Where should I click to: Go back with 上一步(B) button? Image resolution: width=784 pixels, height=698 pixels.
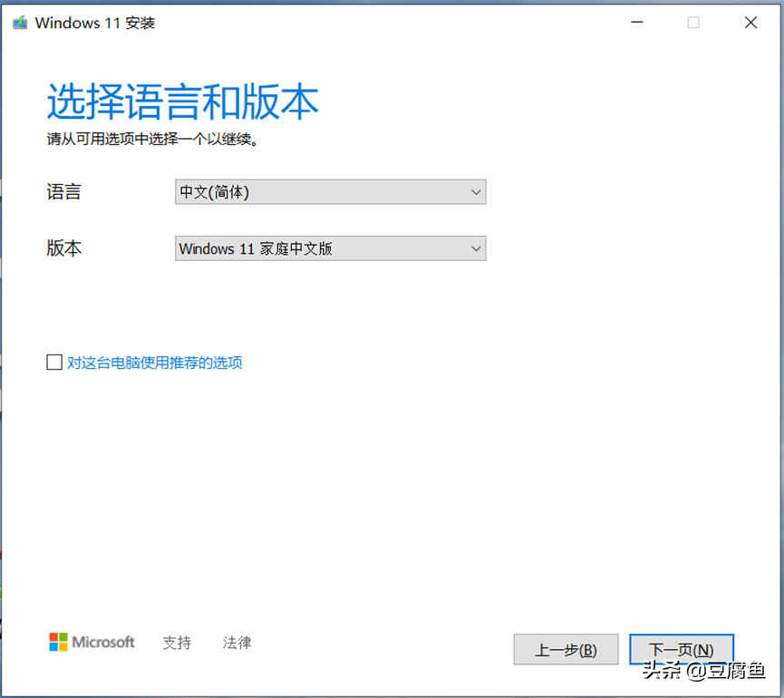tap(566, 649)
